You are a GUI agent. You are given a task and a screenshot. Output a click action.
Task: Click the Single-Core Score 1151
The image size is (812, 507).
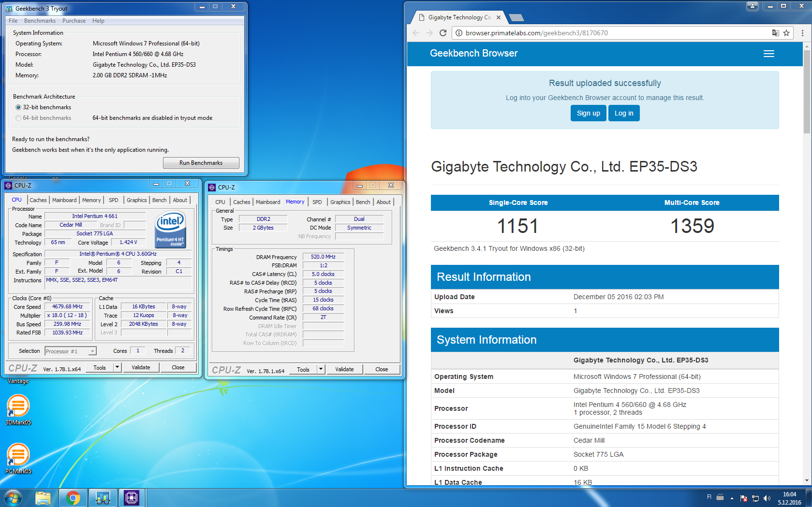[518, 226]
